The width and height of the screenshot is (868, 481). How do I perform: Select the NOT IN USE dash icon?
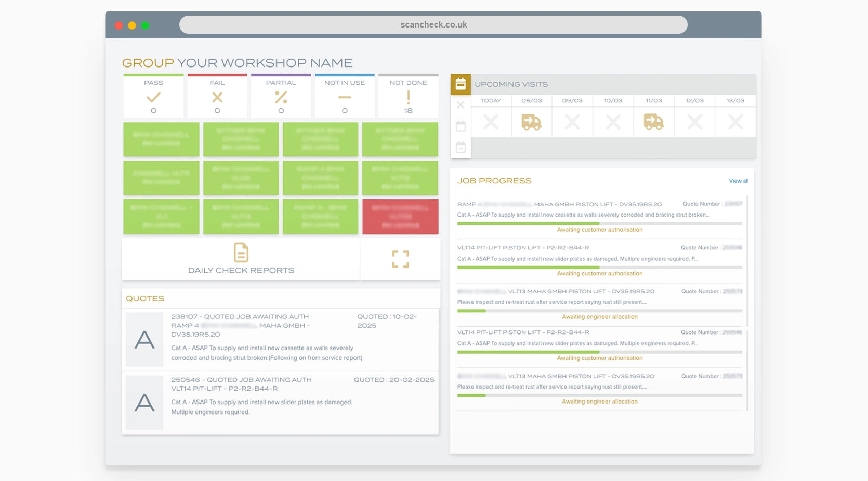[x=345, y=97]
